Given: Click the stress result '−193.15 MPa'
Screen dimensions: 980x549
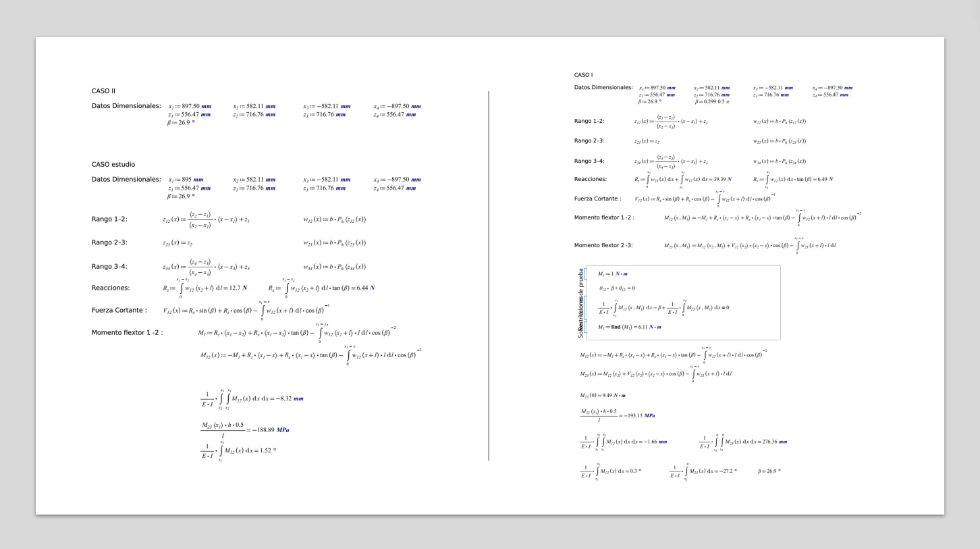Looking at the screenshot, I should click(x=638, y=415).
